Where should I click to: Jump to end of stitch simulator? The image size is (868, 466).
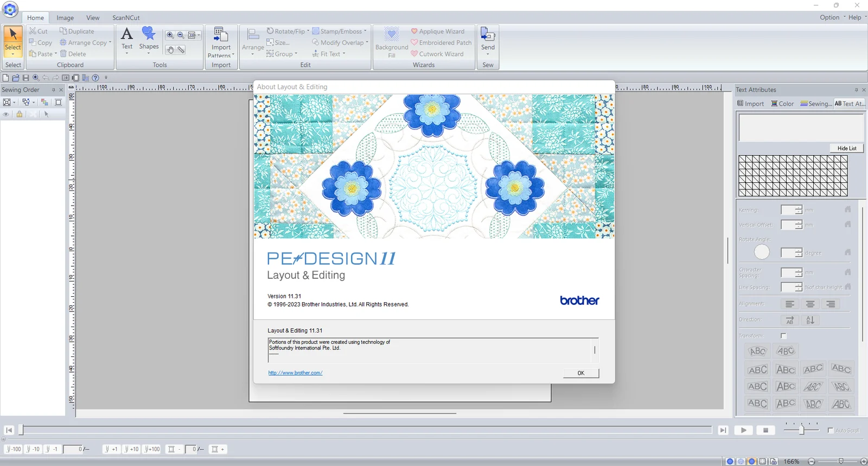[723, 430]
